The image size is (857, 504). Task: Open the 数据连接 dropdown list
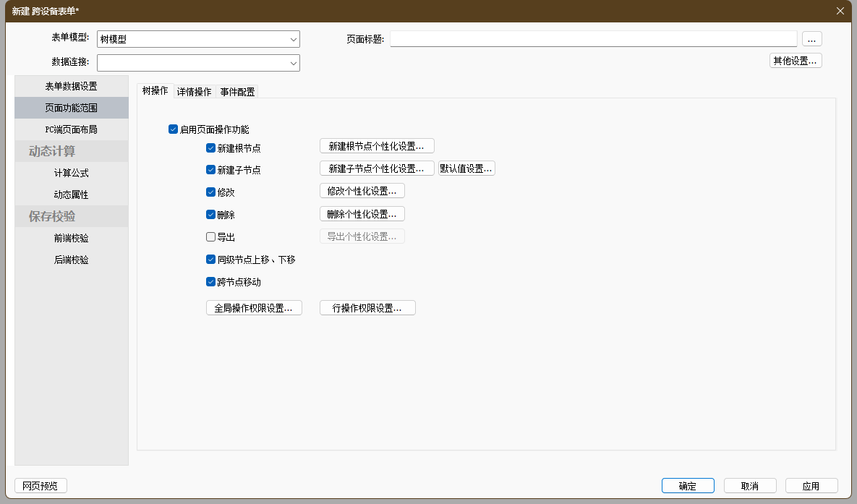[293, 64]
